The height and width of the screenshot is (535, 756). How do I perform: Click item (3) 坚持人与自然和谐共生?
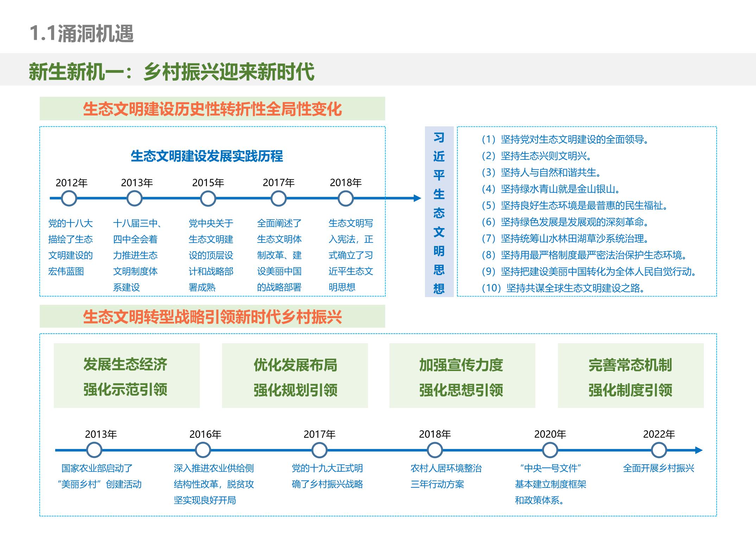click(x=541, y=172)
